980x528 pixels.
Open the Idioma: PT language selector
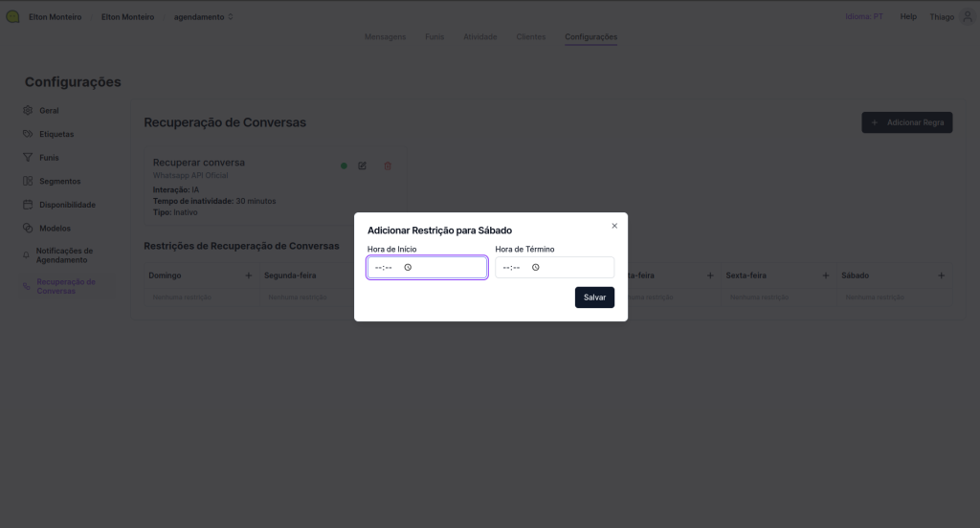pyautogui.click(x=865, y=17)
